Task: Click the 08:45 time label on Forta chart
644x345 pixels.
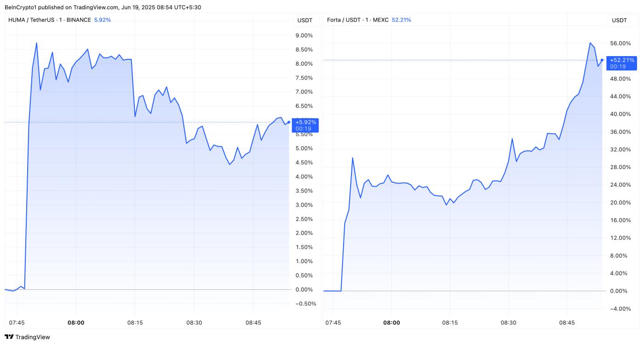Action: [567, 323]
